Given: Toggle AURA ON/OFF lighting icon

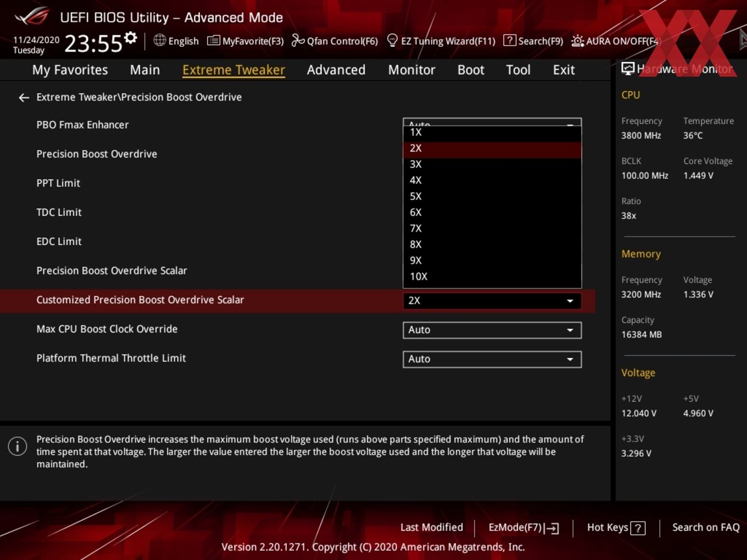Looking at the screenshot, I should click(577, 41).
